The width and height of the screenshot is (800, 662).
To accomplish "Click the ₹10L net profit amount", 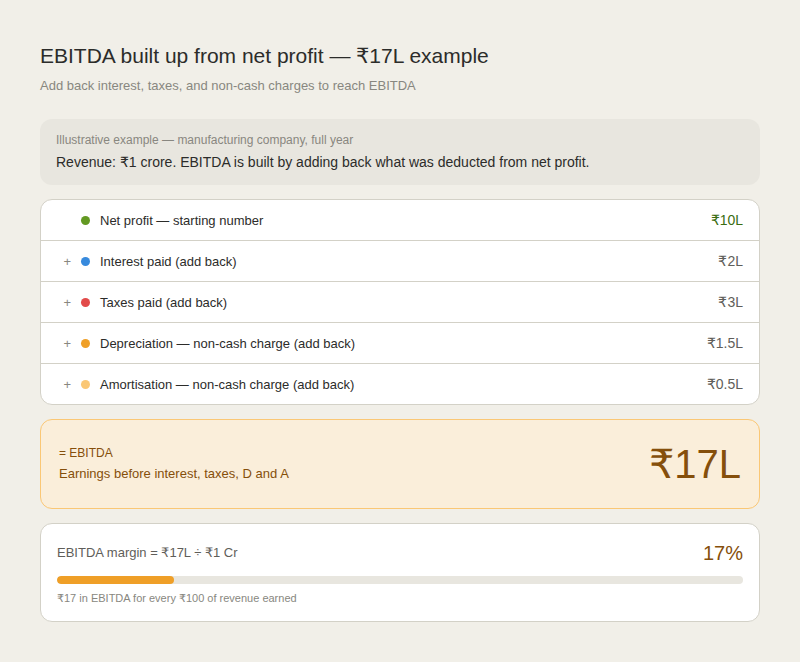I will pos(727,220).
